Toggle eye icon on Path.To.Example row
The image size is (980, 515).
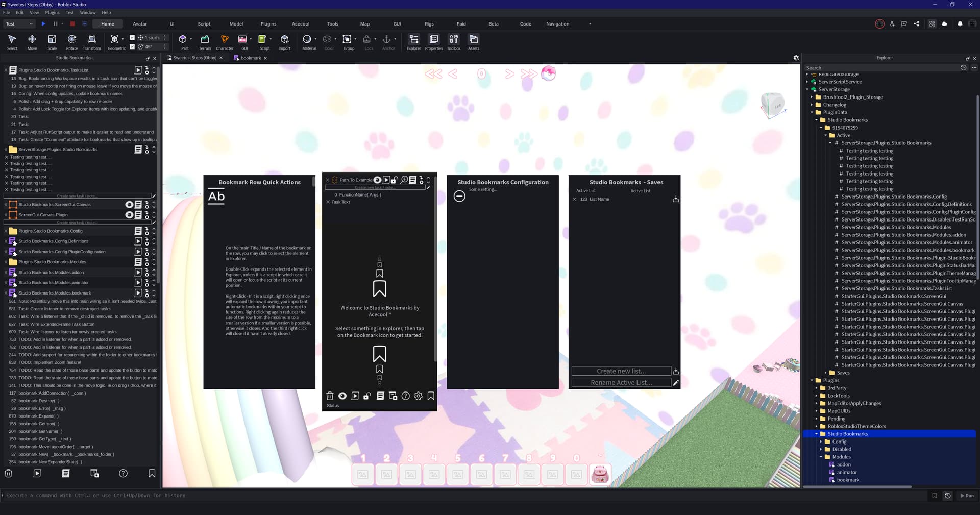377,180
